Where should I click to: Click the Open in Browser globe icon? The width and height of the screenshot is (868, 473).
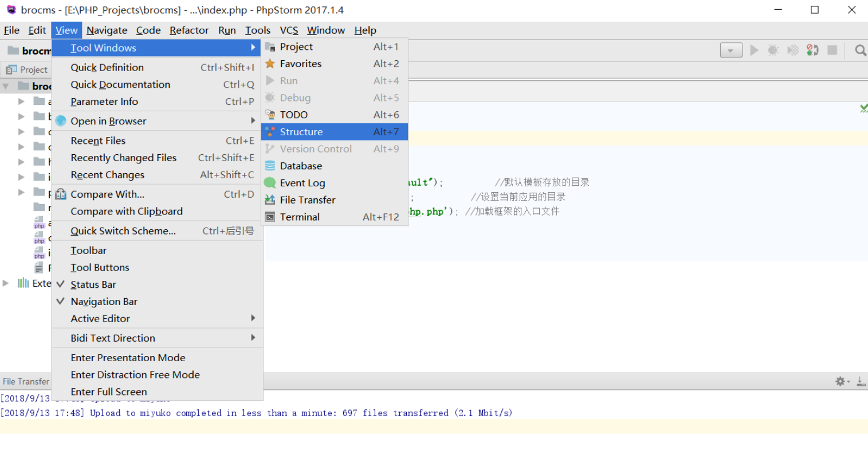pos(61,121)
